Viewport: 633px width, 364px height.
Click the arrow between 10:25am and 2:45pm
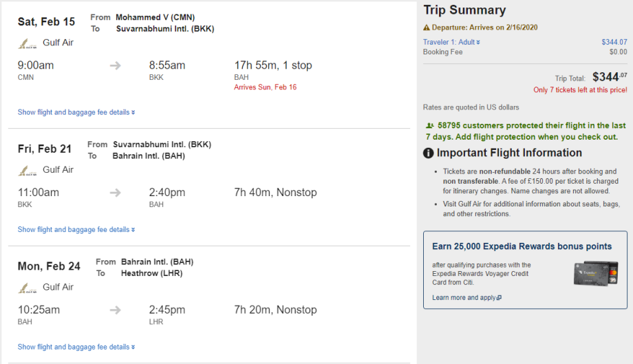(x=116, y=310)
